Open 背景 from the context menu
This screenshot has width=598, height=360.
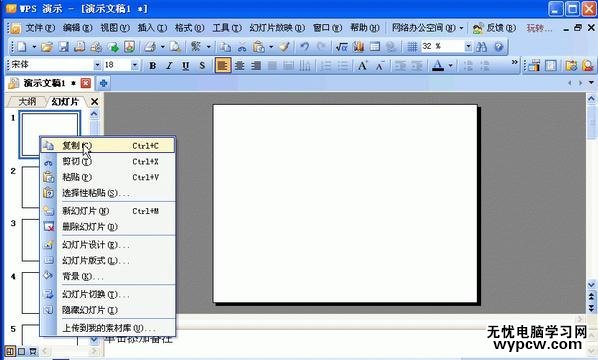(x=108, y=276)
